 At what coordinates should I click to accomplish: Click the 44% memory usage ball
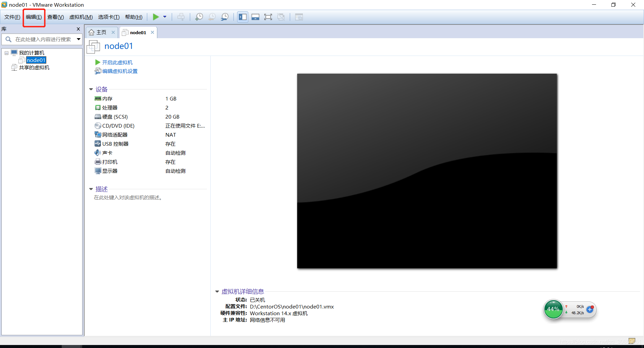click(553, 309)
